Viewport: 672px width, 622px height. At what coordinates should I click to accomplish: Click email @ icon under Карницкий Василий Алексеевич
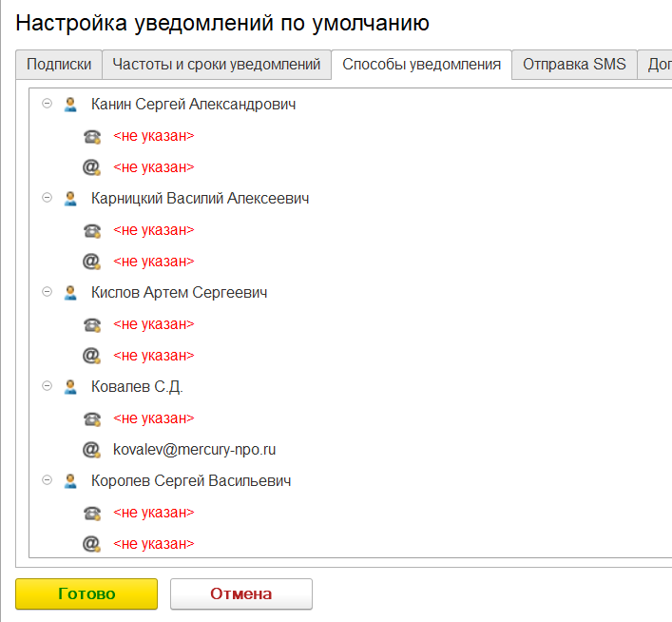[91, 262]
